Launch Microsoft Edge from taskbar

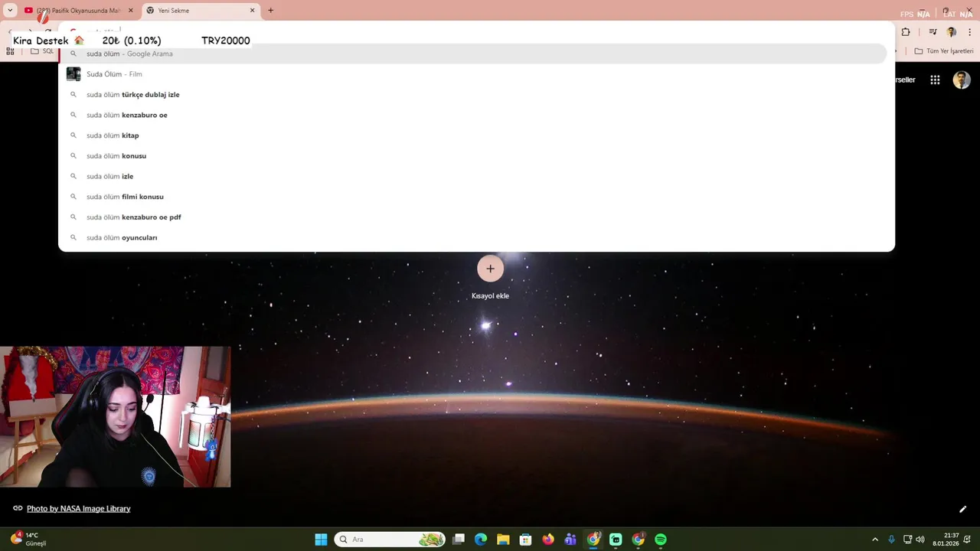tap(481, 540)
